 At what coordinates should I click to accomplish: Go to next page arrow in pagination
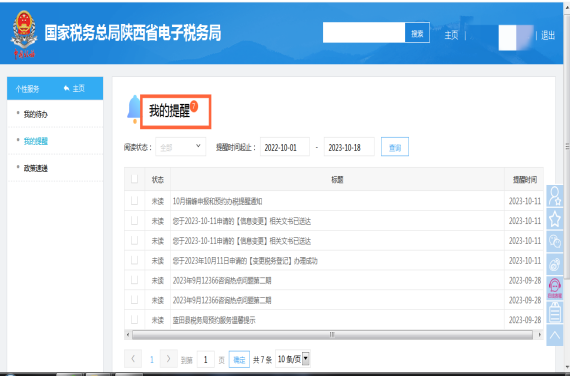click(168, 359)
